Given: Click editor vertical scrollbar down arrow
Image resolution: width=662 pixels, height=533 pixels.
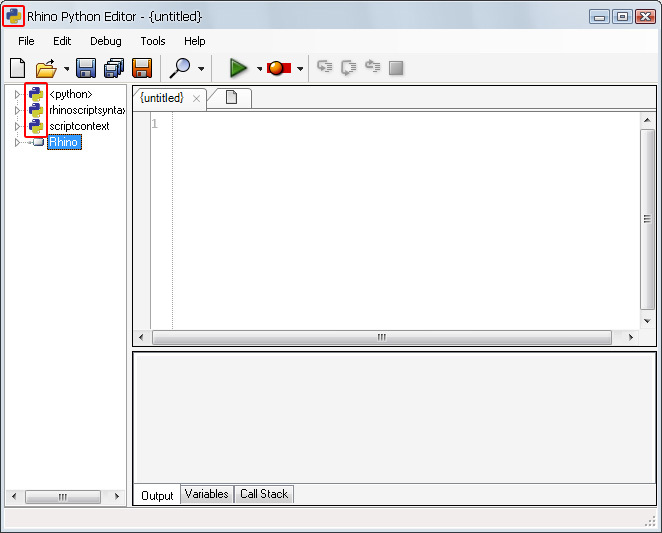Looking at the screenshot, I should (647, 321).
